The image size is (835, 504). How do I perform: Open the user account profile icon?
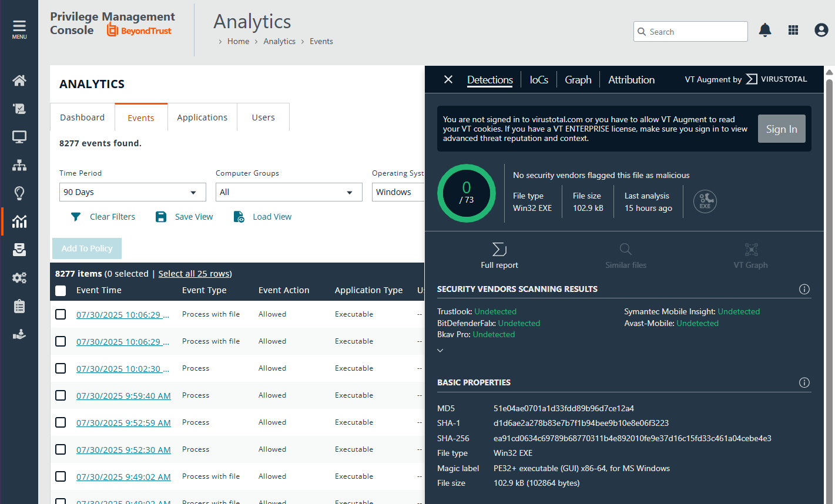tap(821, 31)
